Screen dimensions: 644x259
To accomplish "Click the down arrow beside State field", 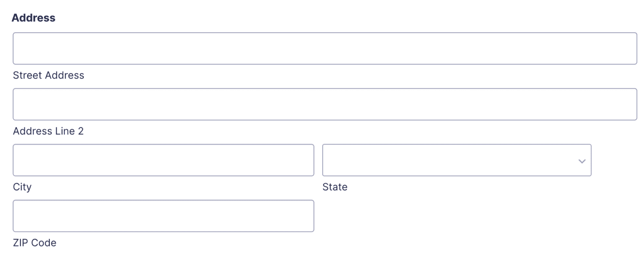I will (x=582, y=161).
